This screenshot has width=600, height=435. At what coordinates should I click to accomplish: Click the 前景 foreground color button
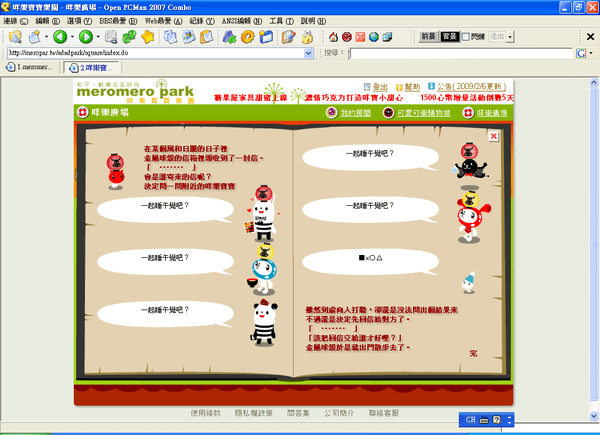coord(428,37)
